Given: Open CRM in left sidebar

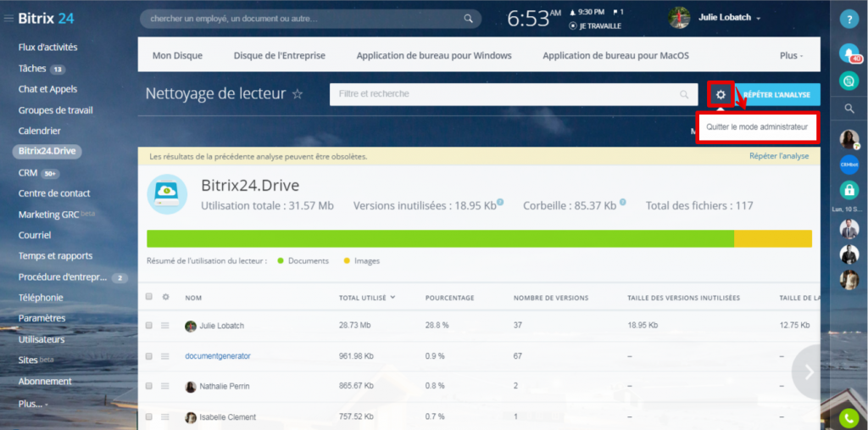Looking at the screenshot, I should (x=28, y=173).
